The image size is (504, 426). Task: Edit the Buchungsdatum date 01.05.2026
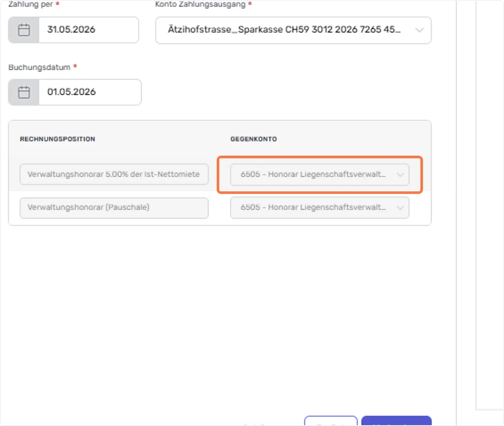click(90, 92)
